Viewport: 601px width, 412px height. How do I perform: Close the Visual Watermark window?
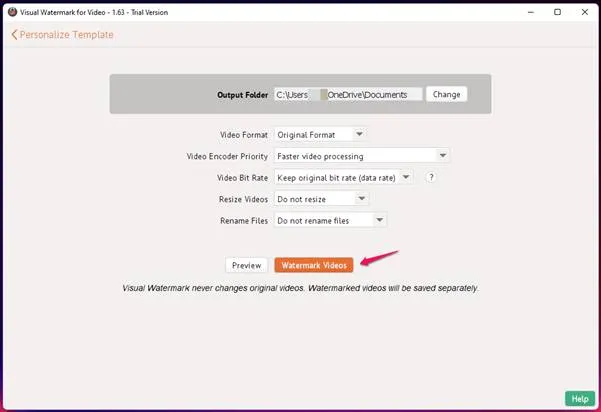pos(585,12)
